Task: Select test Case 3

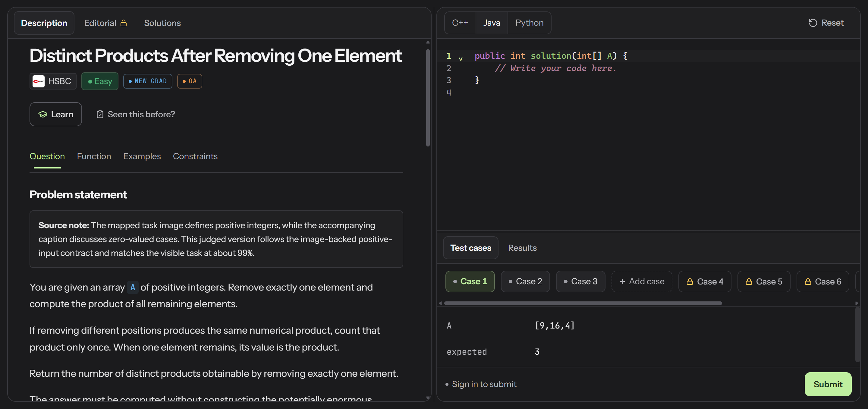Action: tap(580, 281)
